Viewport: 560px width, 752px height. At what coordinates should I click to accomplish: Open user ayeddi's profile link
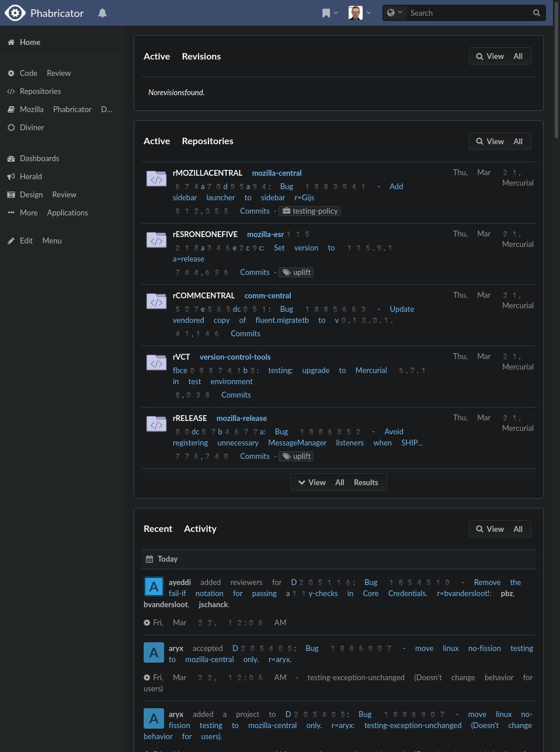pyautogui.click(x=180, y=582)
